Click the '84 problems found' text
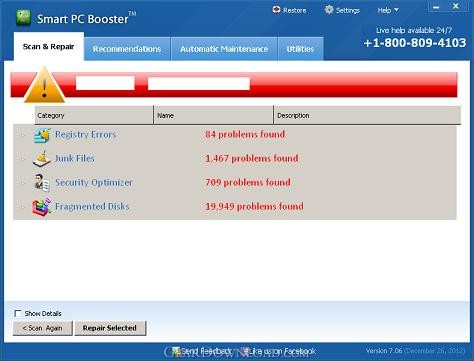Screen dimensions: 474x361 click(x=245, y=134)
